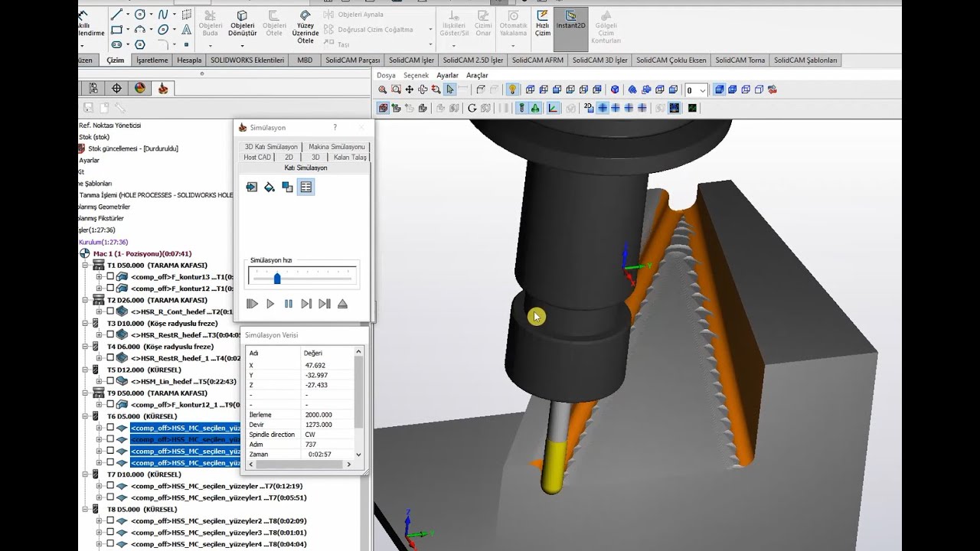
Task: Toggle the light bulb icon
Action: (x=513, y=90)
